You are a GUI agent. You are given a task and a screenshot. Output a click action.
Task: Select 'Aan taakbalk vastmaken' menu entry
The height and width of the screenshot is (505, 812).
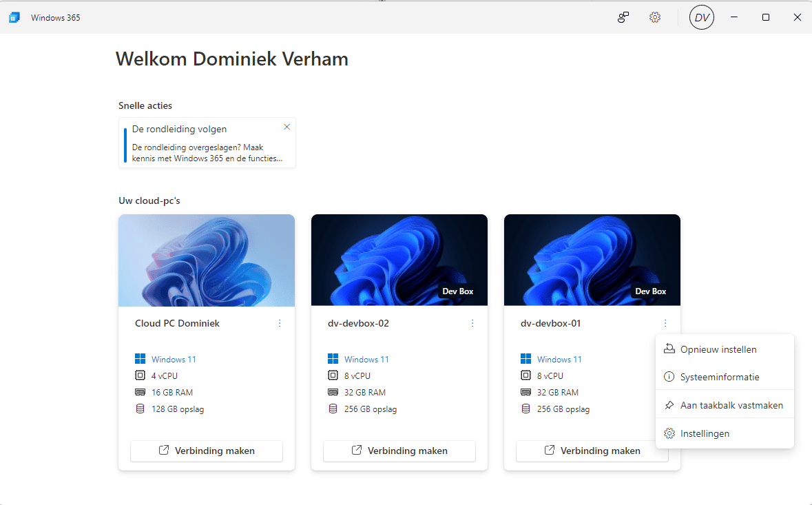(x=731, y=405)
